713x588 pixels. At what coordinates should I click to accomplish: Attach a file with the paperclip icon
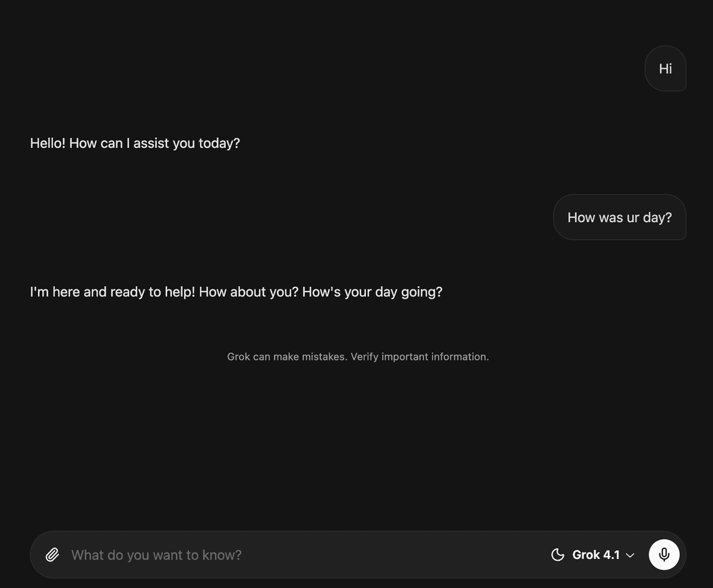coord(52,555)
